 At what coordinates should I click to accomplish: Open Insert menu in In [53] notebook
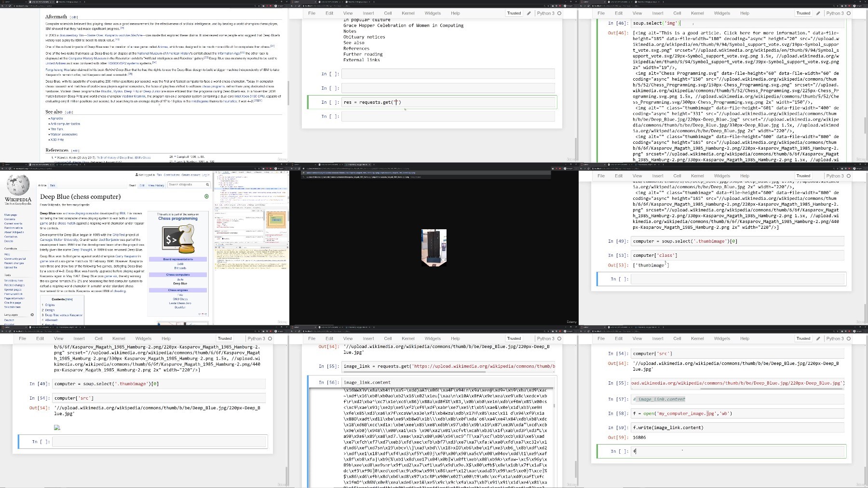point(658,176)
